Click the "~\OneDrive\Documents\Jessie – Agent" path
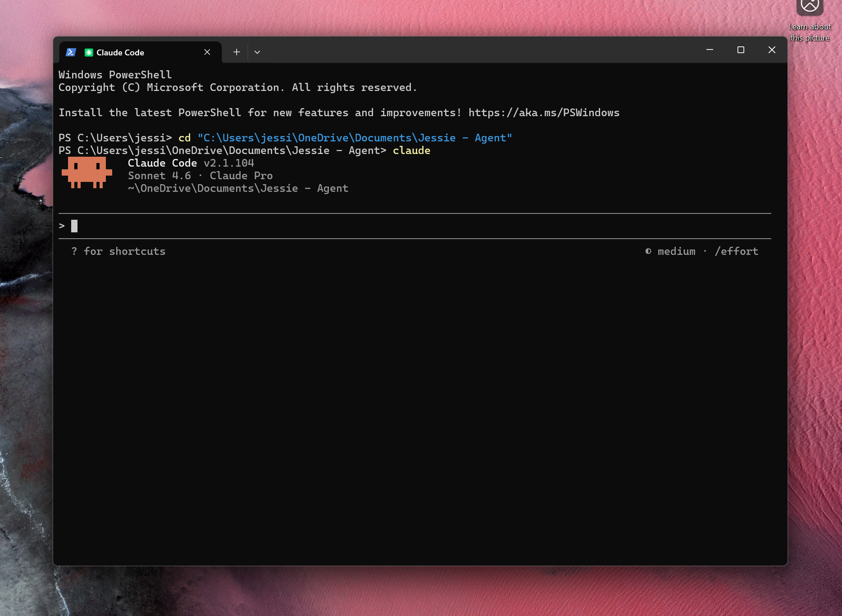Screen dimensions: 842x616 [238, 188]
